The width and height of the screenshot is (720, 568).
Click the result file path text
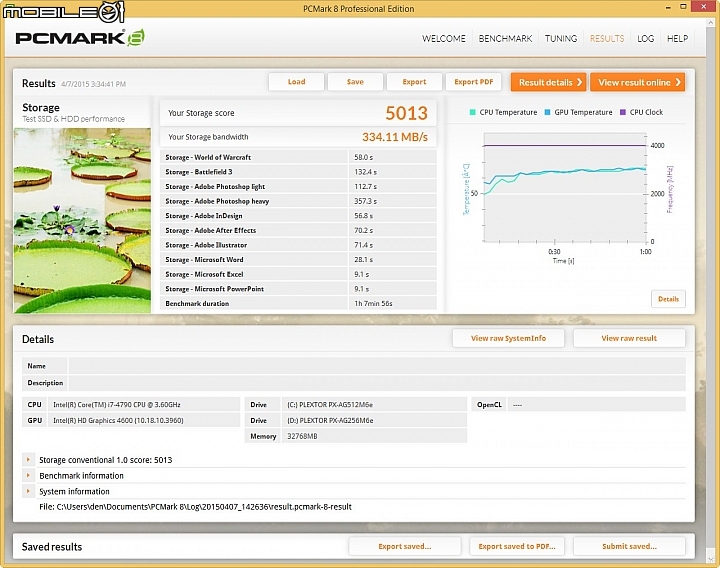[x=196, y=507]
